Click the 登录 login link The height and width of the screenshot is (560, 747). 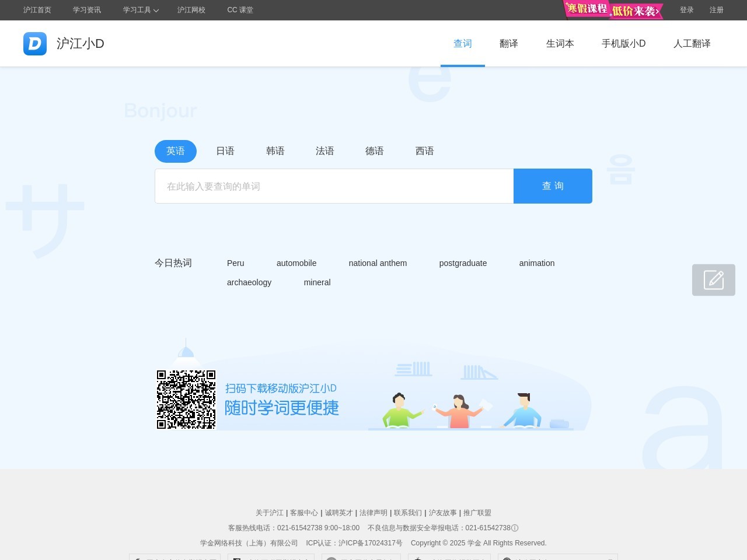click(x=687, y=10)
